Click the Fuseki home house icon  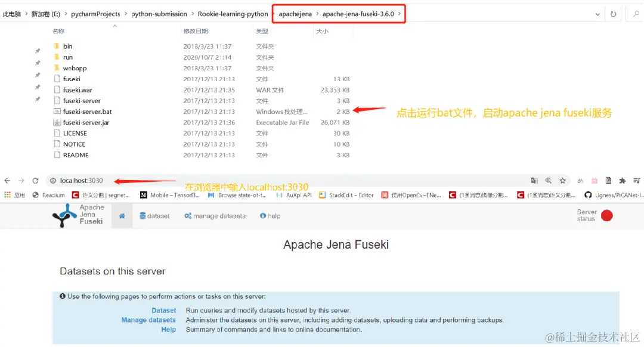pos(122,216)
